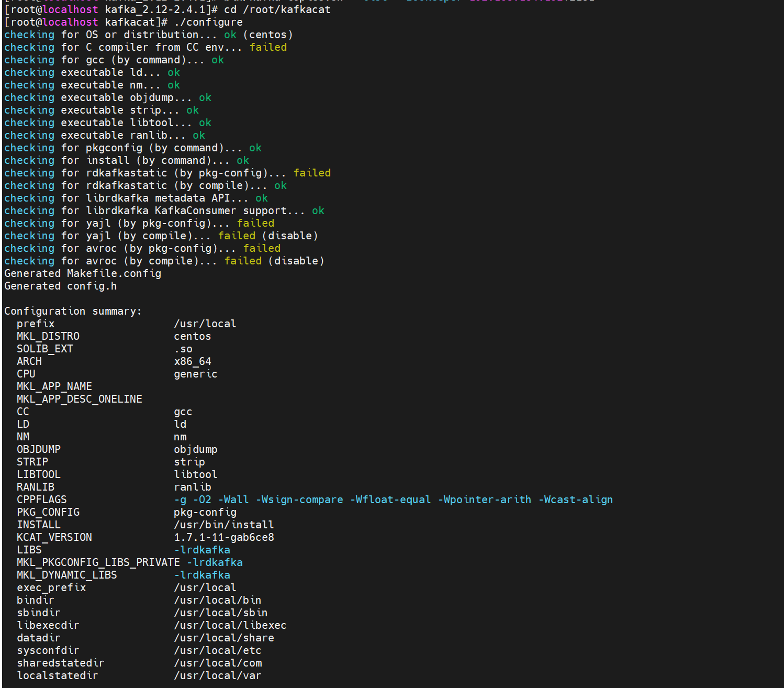This screenshot has height=688, width=784.
Task: Click the 'checking for pkgconfig (by command)' line
Action: (133, 148)
